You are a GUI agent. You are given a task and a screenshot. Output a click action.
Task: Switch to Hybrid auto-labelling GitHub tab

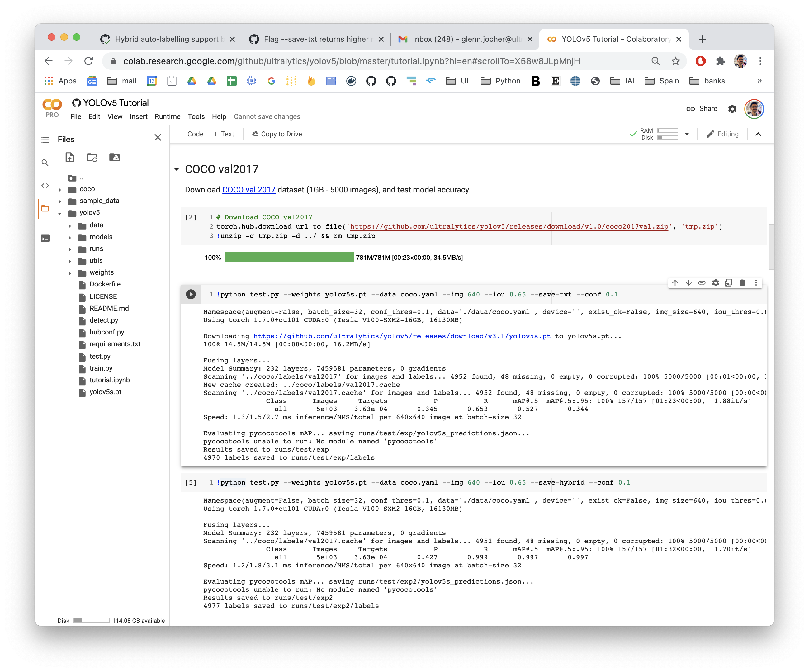[x=168, y=39]
